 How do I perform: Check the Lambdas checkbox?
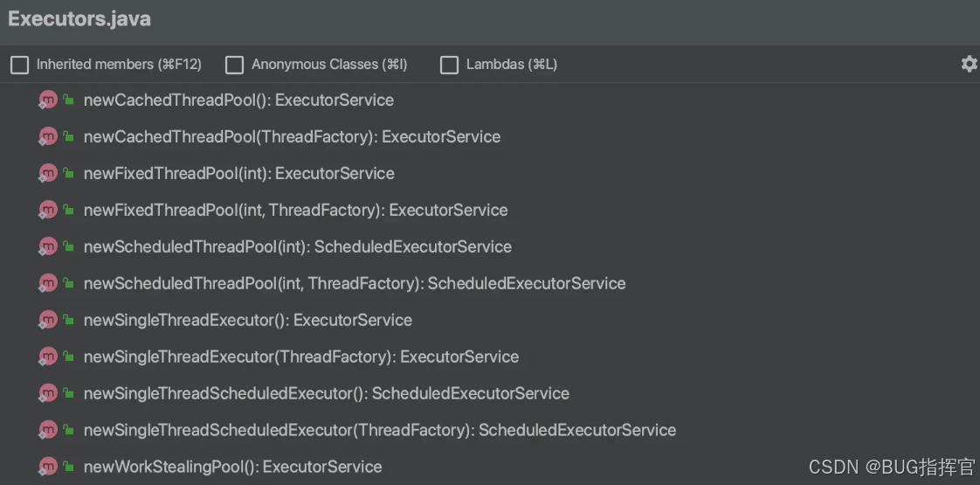pos(449,65)
